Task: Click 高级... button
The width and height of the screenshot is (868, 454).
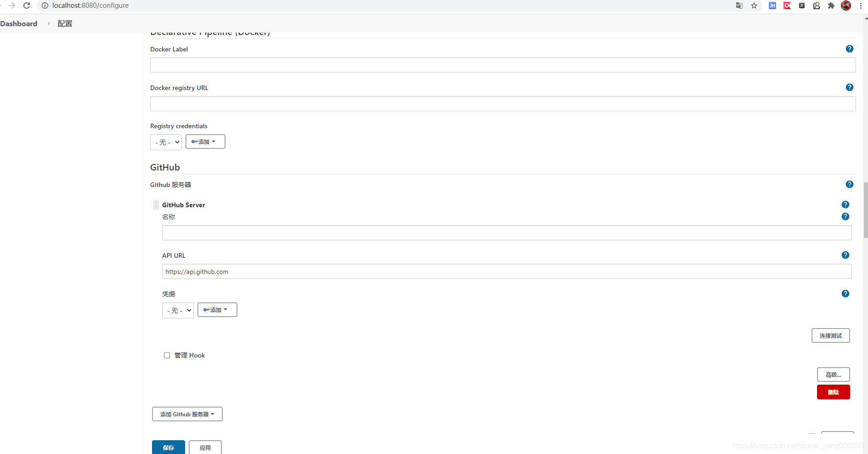Action: click(x=833, y=375)
